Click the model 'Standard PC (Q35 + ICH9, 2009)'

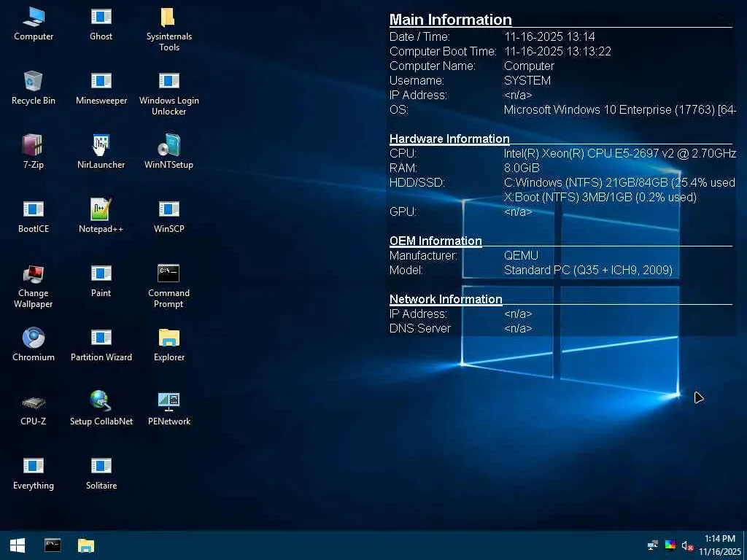(x=589, y=271)
